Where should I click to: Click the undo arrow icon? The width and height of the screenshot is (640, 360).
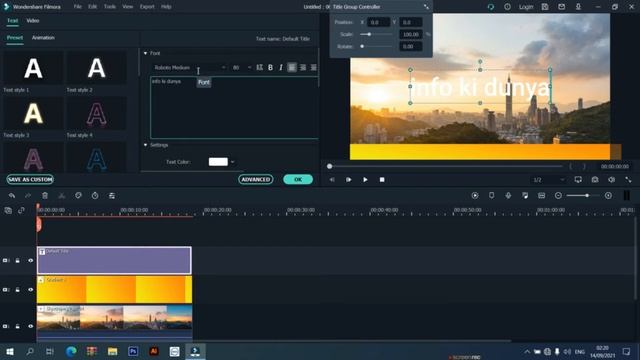[x=12, y=196]
